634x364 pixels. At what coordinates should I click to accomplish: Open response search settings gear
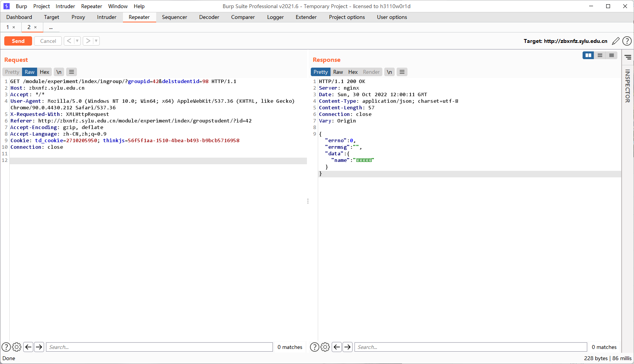tap(325, 347)
